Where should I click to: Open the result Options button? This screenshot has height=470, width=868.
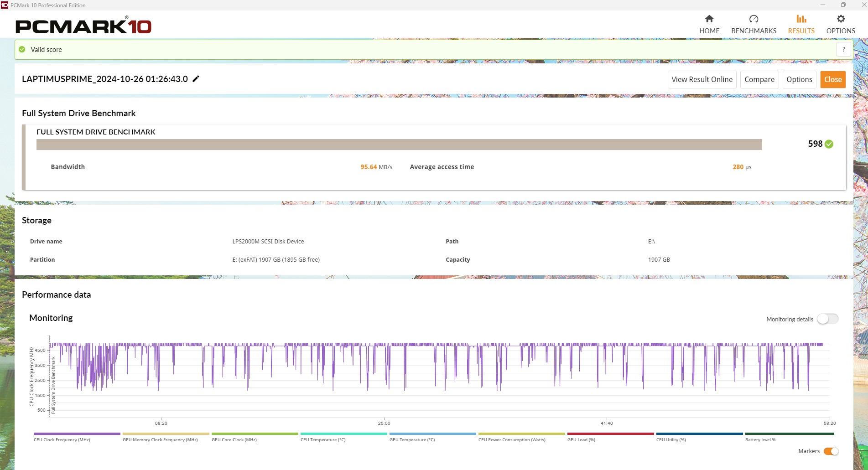point(799,79)
